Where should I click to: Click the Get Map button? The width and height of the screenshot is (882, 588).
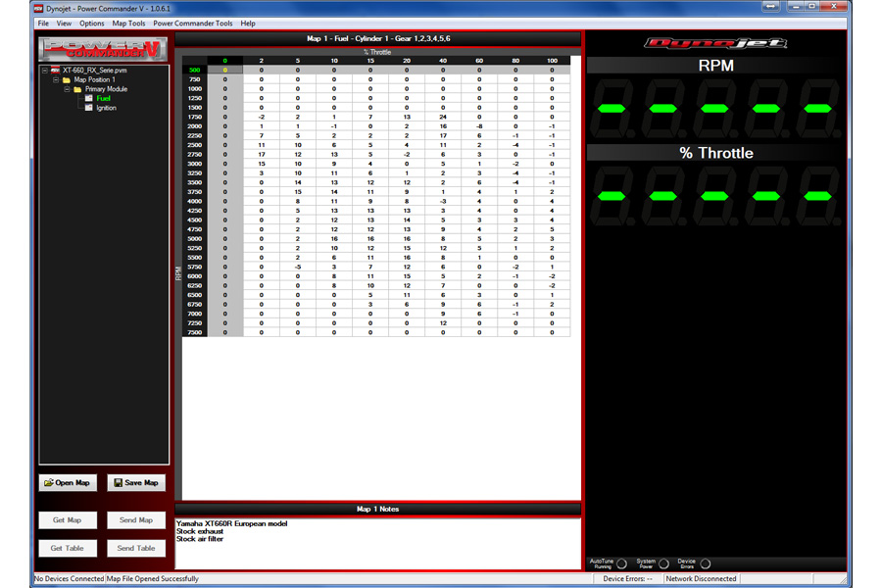(x=68, y=520)
